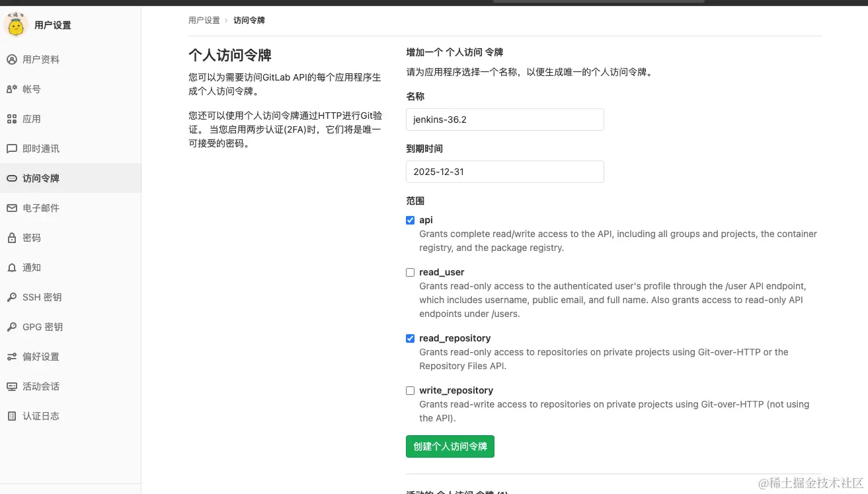
Task: Click the read_repository scope label
Action: pyautogui.click(x=455, y=338)
